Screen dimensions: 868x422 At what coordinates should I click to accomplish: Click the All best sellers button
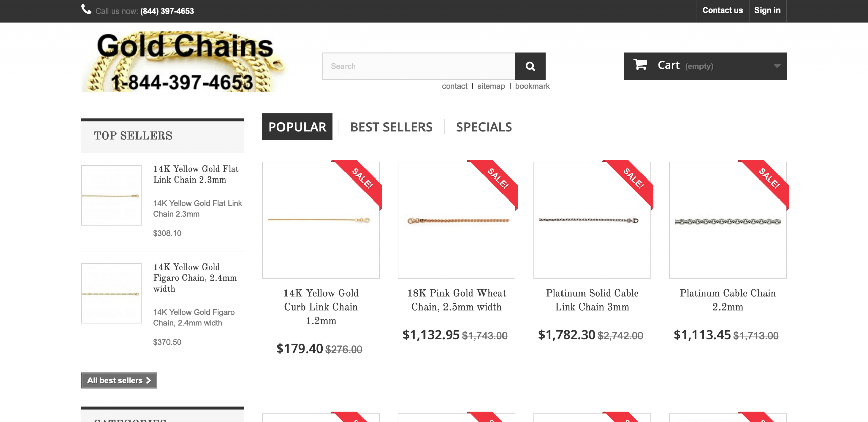click(x=119, y=380)
